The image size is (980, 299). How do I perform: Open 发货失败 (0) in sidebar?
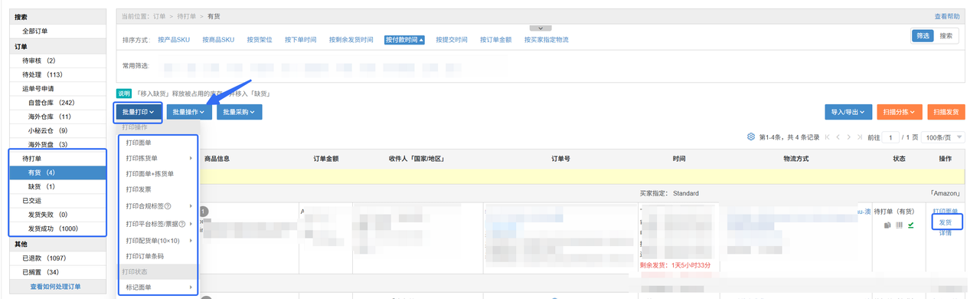point(58,215)
